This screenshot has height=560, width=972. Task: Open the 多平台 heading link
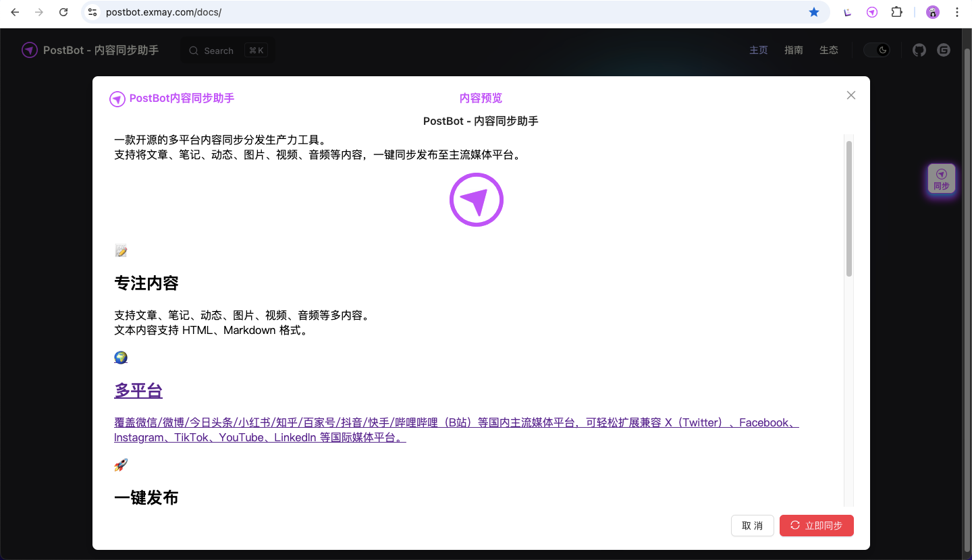pos(138,391)
